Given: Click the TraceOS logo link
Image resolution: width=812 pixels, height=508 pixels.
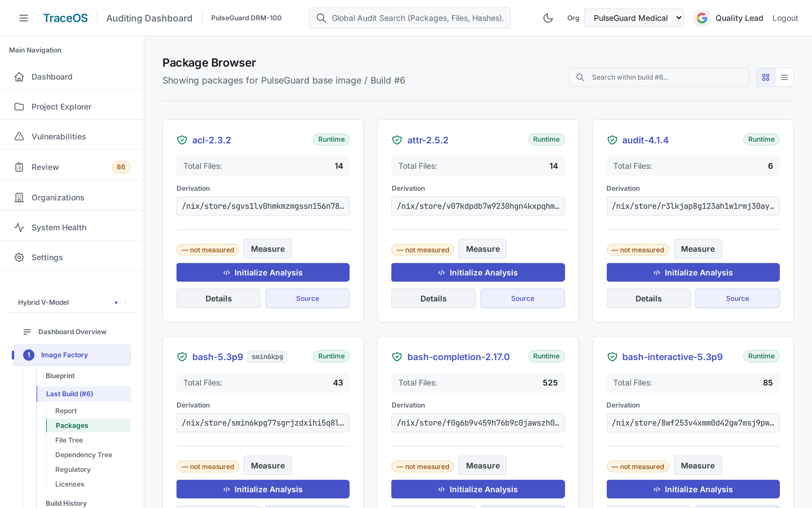Looking at the screenshot, I should tap(65, 18).
